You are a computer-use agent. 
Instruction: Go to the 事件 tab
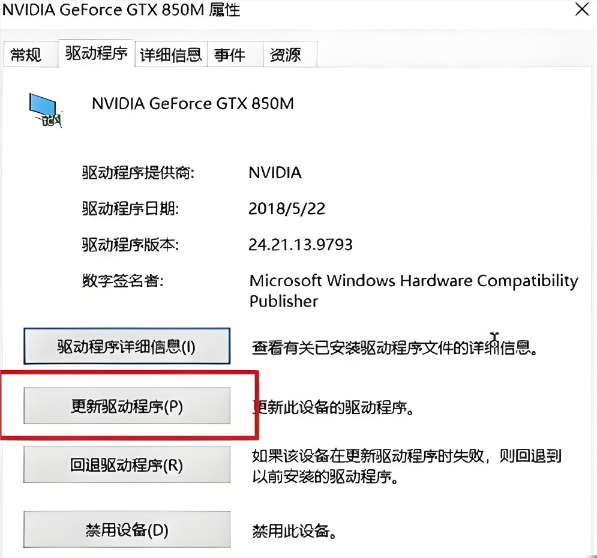[230, 55]
